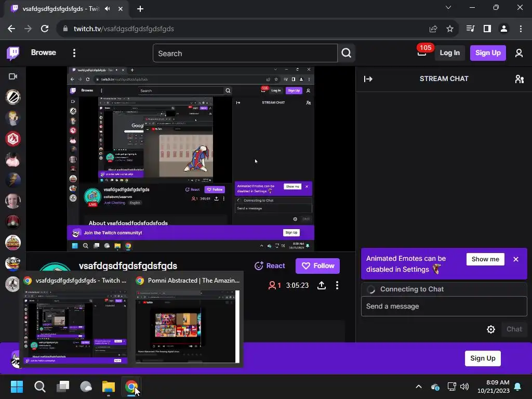
Task: Click the Followed Channels camera icon in the sidebar
Action: [x=13, y=76]
